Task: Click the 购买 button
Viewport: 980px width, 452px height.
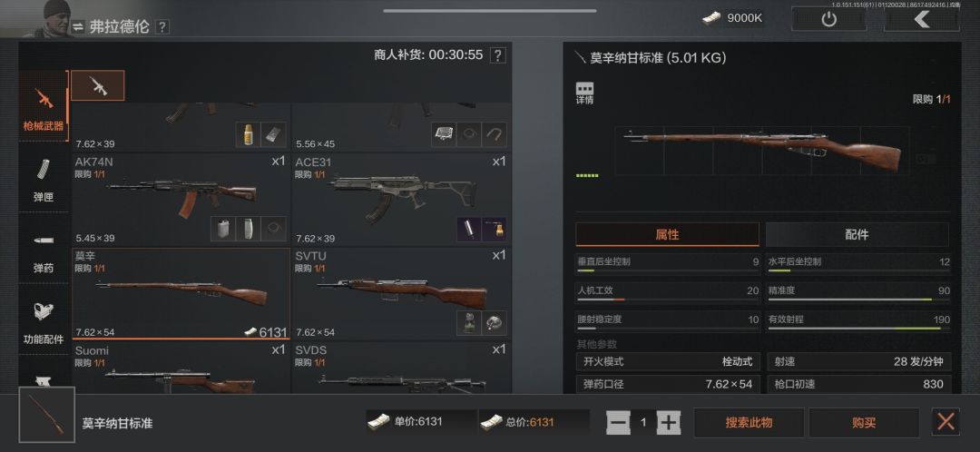Action: pos(864,423)
